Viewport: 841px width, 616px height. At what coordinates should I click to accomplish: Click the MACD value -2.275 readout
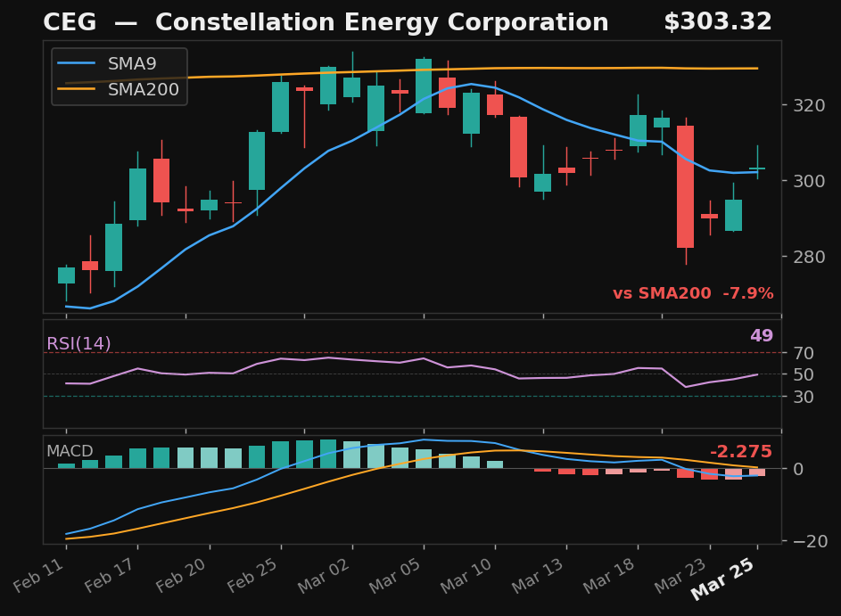(741, 451)
